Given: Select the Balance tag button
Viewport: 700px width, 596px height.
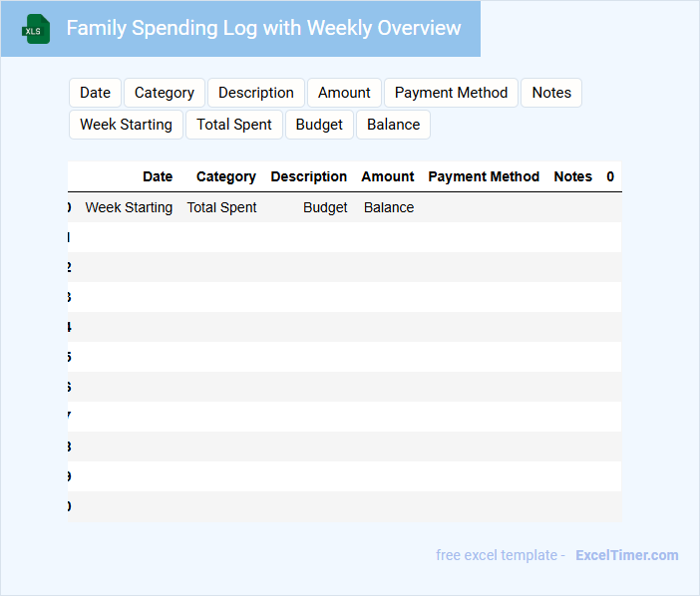Looking at the screenshot, I should [393, 125].
